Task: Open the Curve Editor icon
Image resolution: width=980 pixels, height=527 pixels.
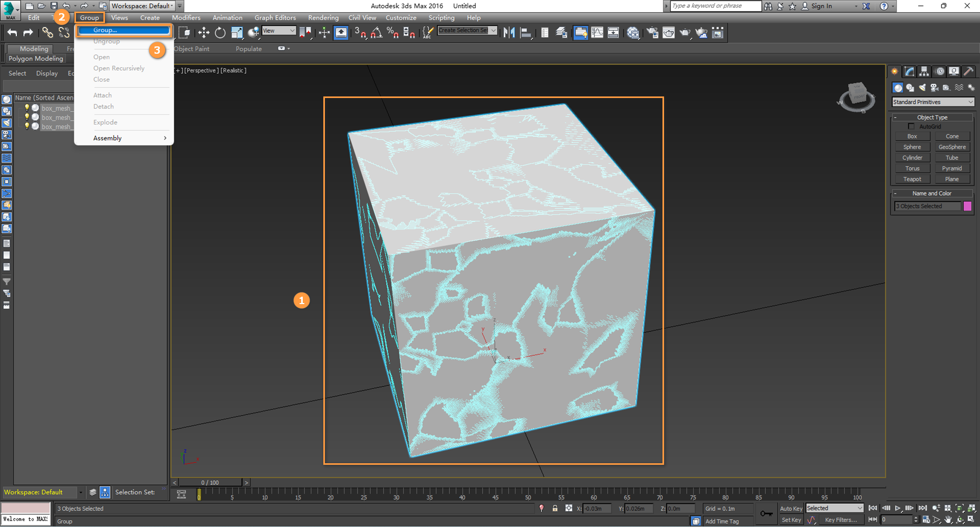Action: click(x=597, y=33)
